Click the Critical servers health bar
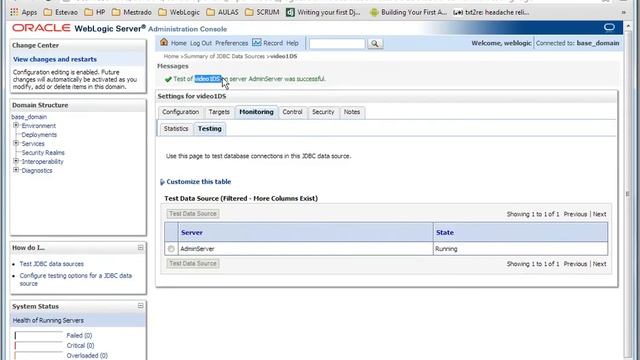Screen dimensions: 640x360 click(38, 346)
